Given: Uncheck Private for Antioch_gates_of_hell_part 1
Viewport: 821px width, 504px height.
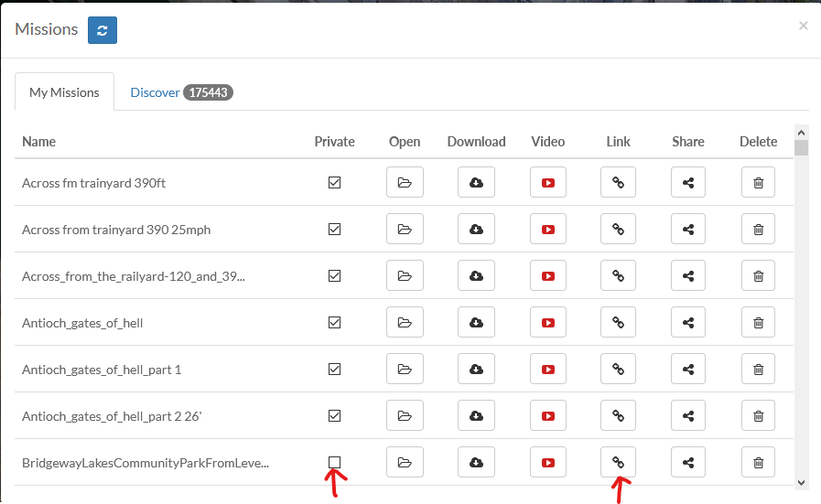Looking at the screenshot, I should [334, 369].
